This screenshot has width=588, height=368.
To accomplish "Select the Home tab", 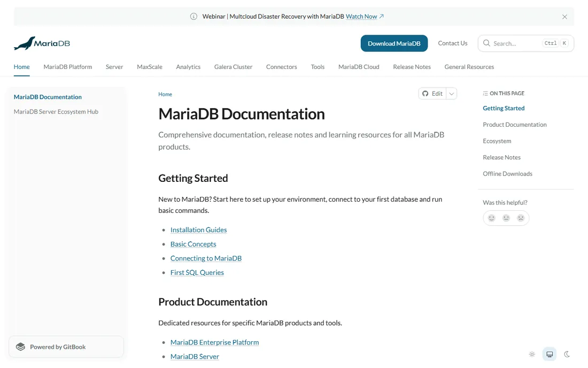I will pos(22,67).
